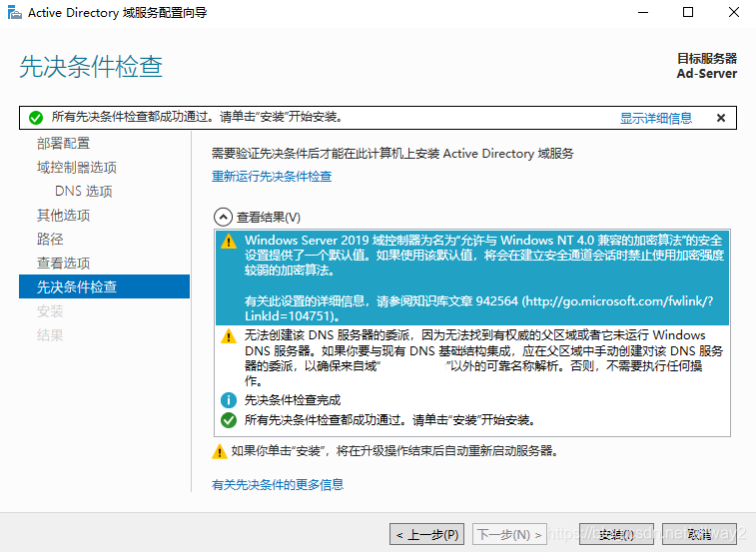This screenshot has width=756, height=552.
Task: Click the 安装(I) button to install
Action: coord(616,534)
